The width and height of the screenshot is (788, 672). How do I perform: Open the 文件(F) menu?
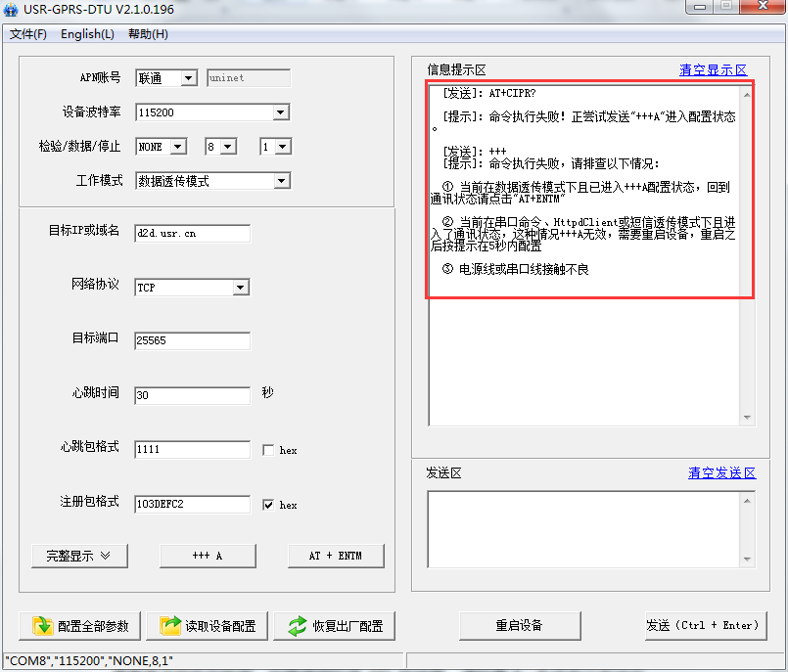point(28,32)
